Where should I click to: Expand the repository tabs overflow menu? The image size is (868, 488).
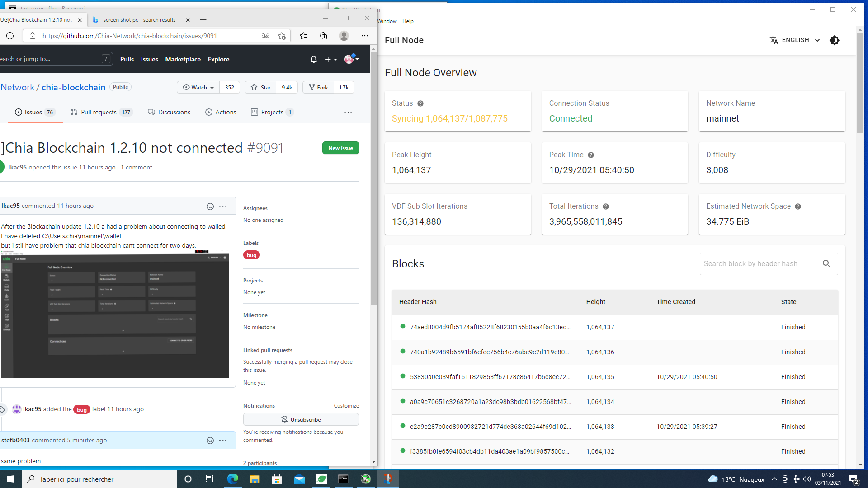[348, 113]
